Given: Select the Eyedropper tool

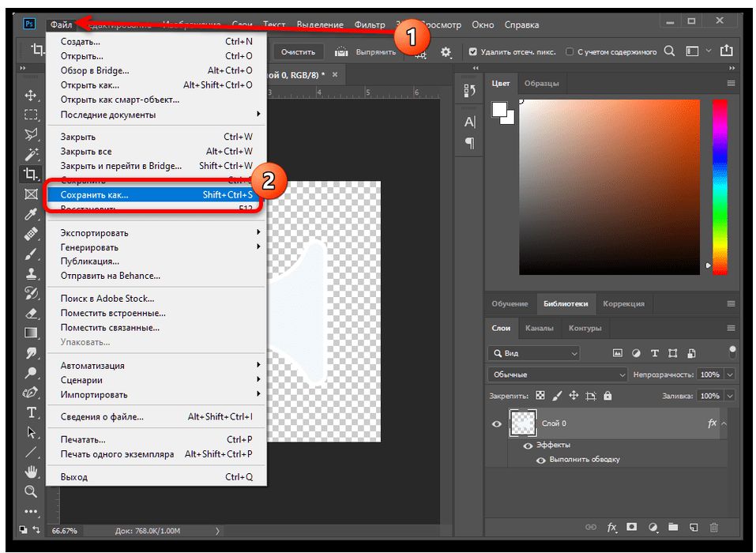Looking at the screenshot, I should [32, 214].
